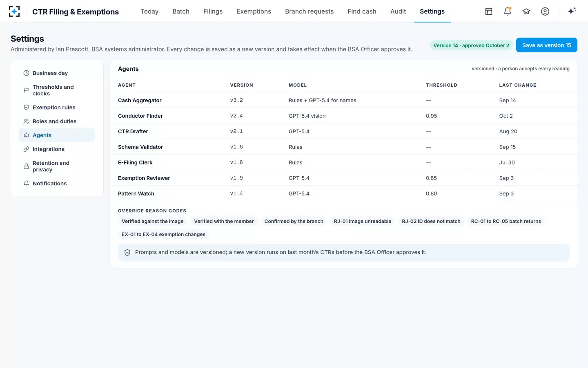The image size is (588, 368).
Task: Click Exemption Reviewer threshold 0.85
Action: [x=431, y=178]
